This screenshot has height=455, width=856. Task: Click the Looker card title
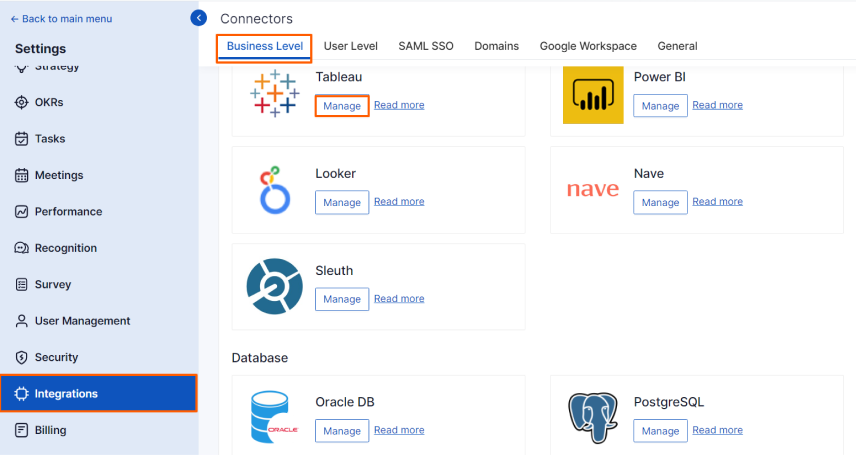(335, 174)
